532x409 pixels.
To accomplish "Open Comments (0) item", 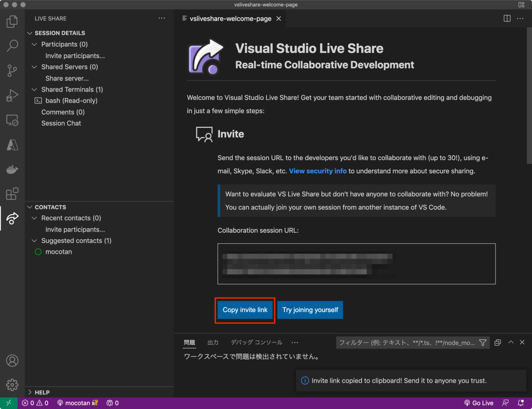I will coord(63,112).
